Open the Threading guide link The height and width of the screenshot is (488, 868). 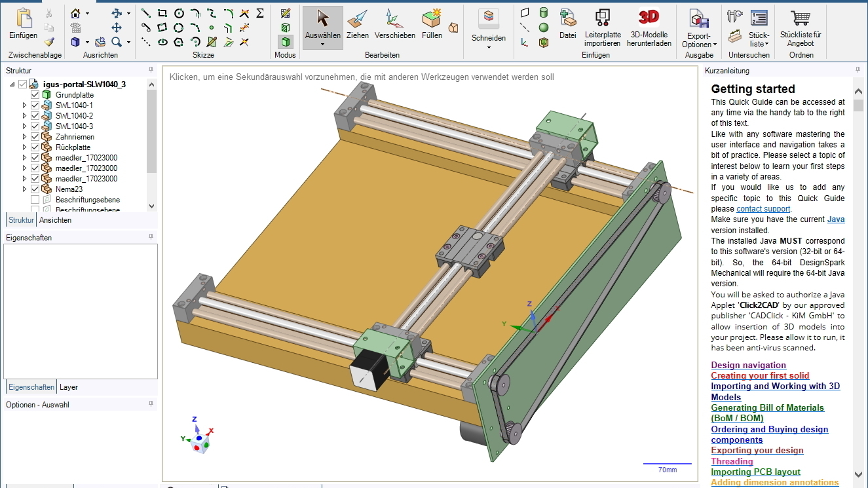click(x=732, y=461)
